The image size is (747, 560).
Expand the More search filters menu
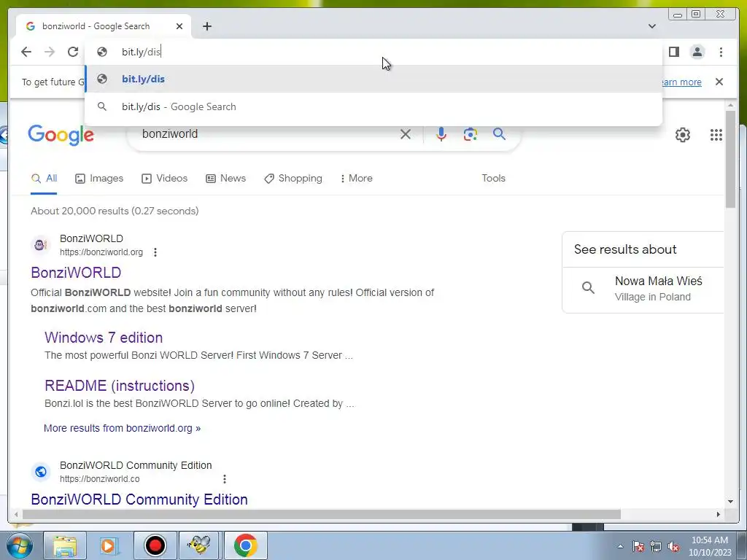356,179
